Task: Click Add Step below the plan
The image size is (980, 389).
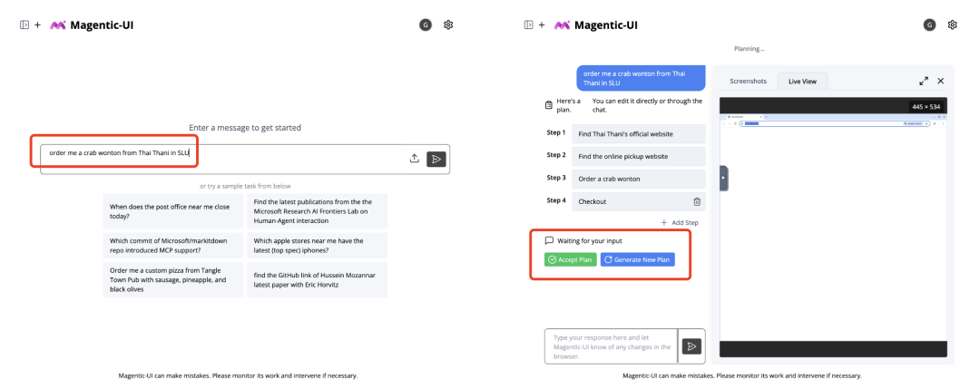Action: tap(680, 223)
